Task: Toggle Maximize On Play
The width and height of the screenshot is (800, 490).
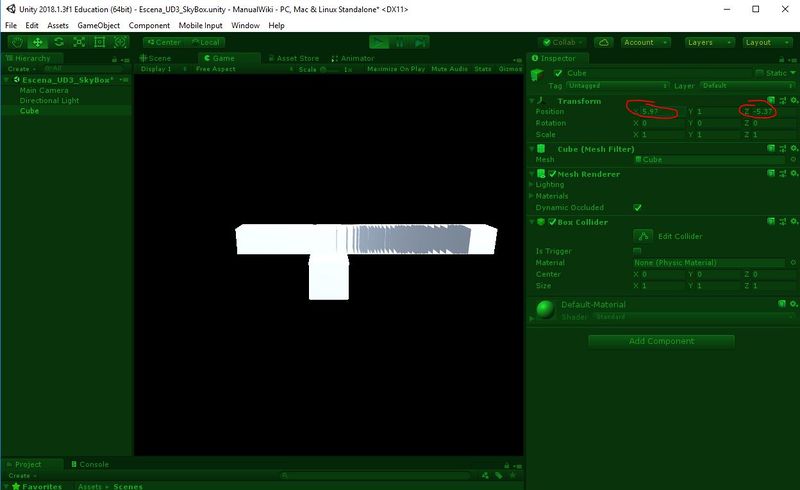Action: (396, 69)
